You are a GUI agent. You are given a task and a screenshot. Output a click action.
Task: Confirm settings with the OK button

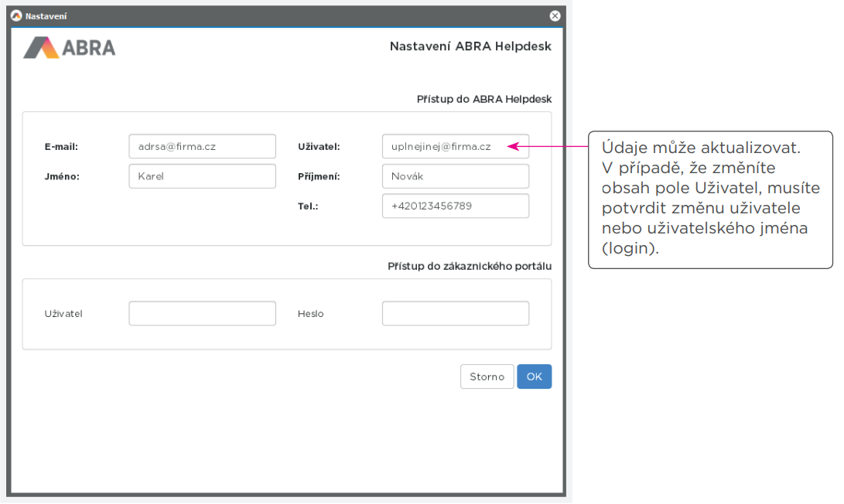coord(534,376)
